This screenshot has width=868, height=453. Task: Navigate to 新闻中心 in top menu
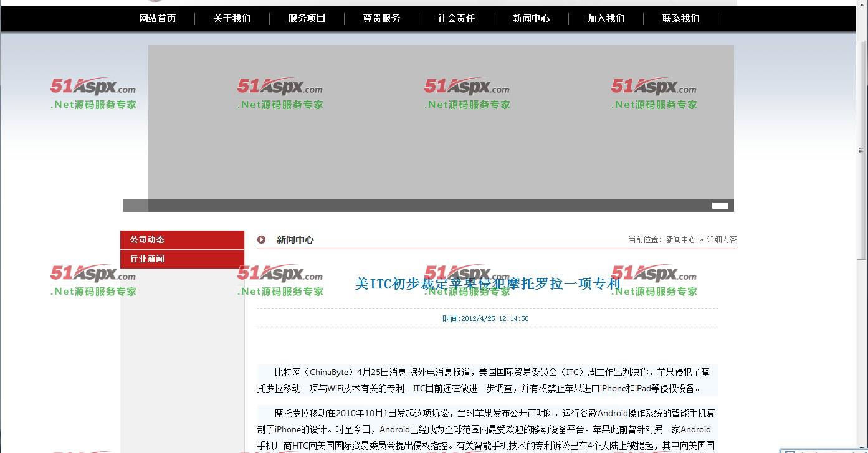click(x=532, y=19)
